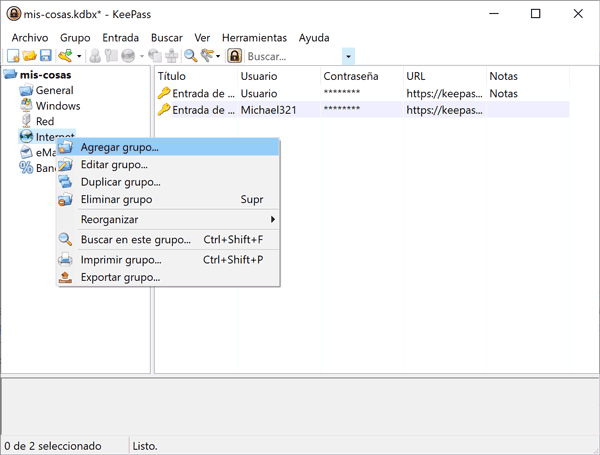Click the Open URL globe icon
Screen dimensions: 600x455
pyautogui.click(x=128, y=56)
